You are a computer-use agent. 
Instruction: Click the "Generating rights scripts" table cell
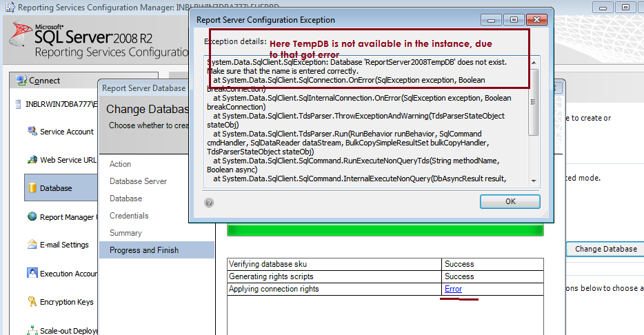[x=334, y=276]
